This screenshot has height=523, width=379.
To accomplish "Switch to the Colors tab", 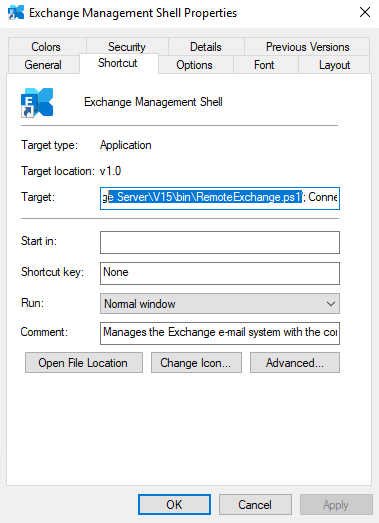I will (46, 47).
